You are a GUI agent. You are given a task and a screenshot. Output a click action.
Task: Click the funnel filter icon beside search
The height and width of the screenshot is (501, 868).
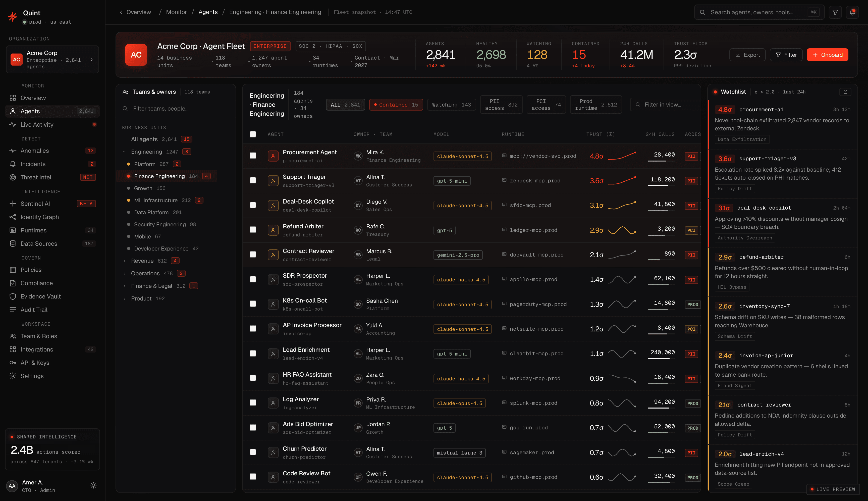[x=835, y=12]
